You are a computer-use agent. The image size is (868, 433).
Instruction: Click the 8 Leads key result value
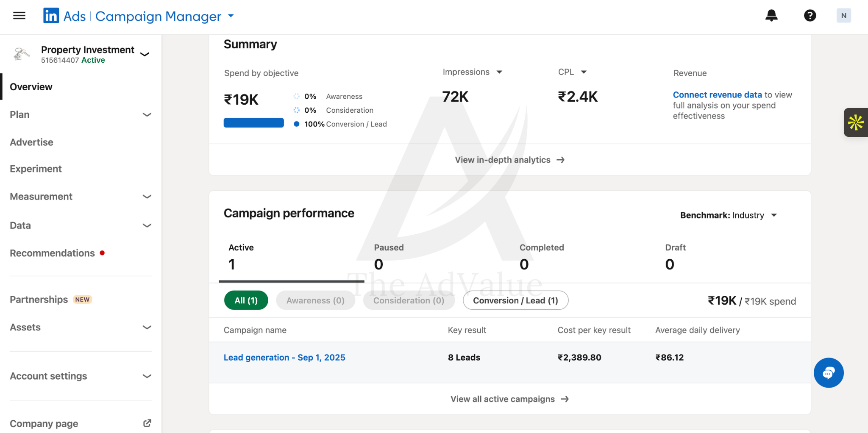[464, 358]
